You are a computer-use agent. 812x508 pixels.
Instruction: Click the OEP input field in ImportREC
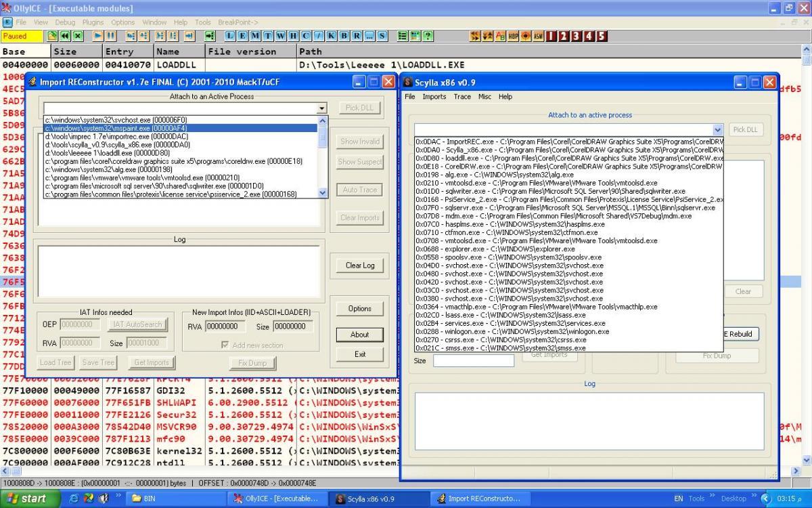click(80, 324)
